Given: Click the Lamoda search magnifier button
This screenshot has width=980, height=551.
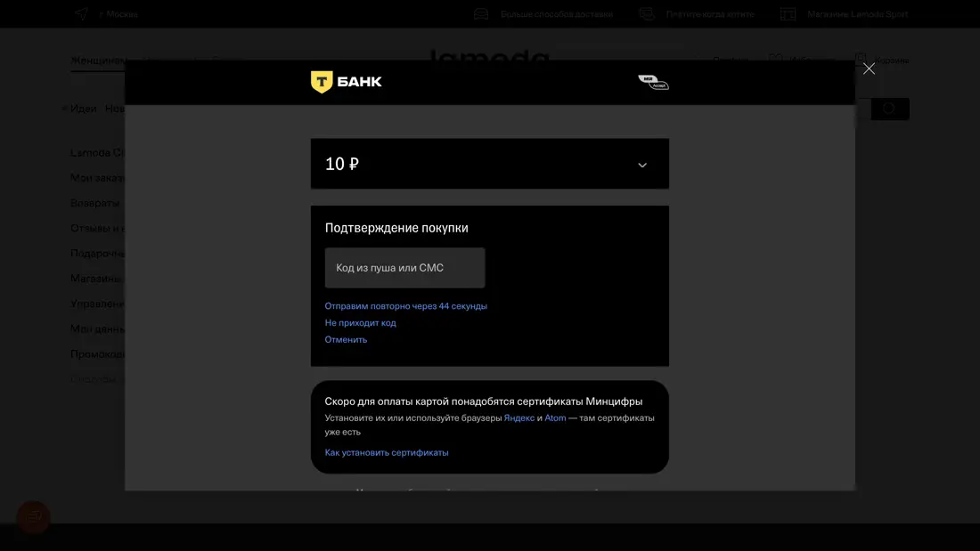Looking at the screenshot, I should point(890,109).
